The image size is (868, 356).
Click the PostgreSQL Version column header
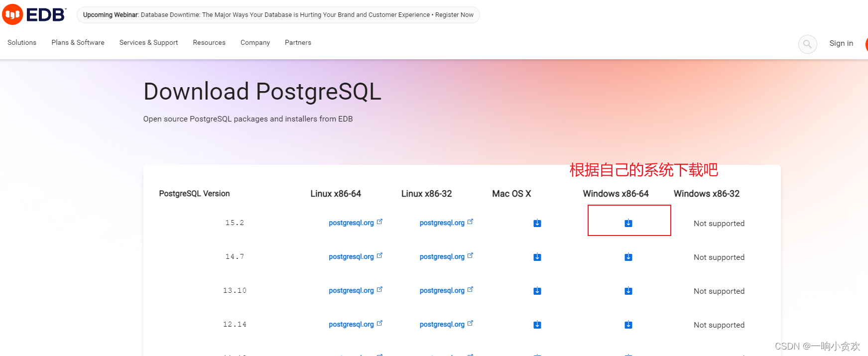point(194,194)
